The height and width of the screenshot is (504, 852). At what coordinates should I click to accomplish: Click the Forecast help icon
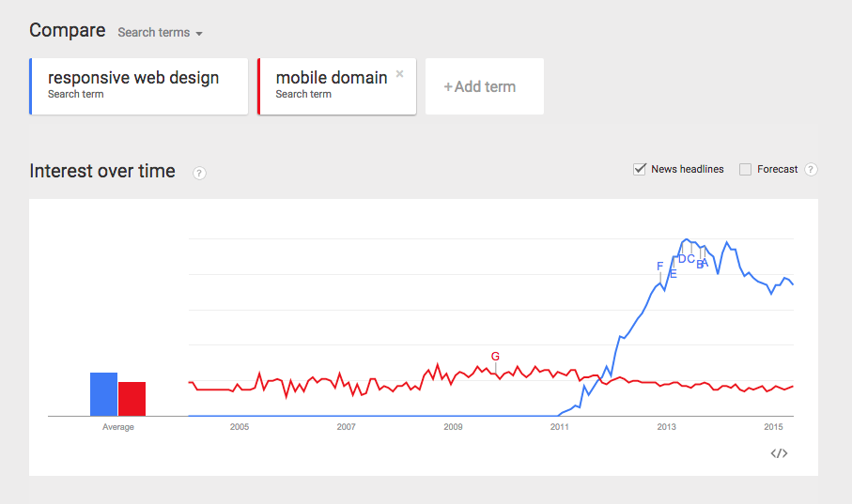(811, 170)
